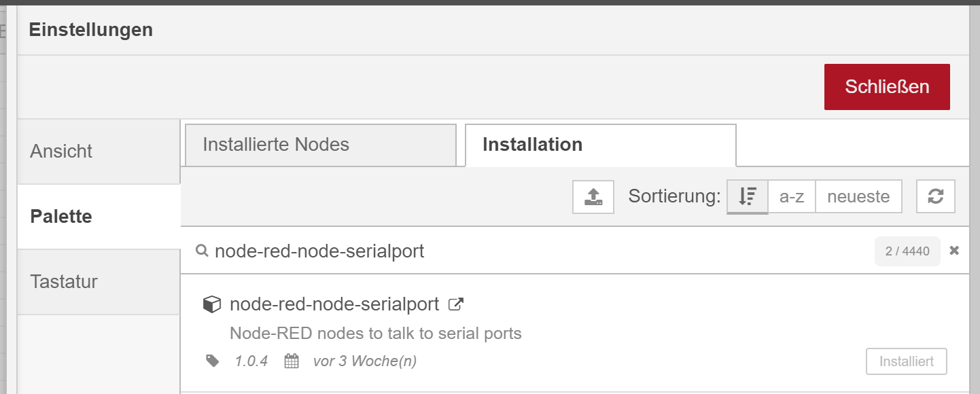Click the version tag icon
The height and width of the screenshot is (394, 980).
pos(213,361)
